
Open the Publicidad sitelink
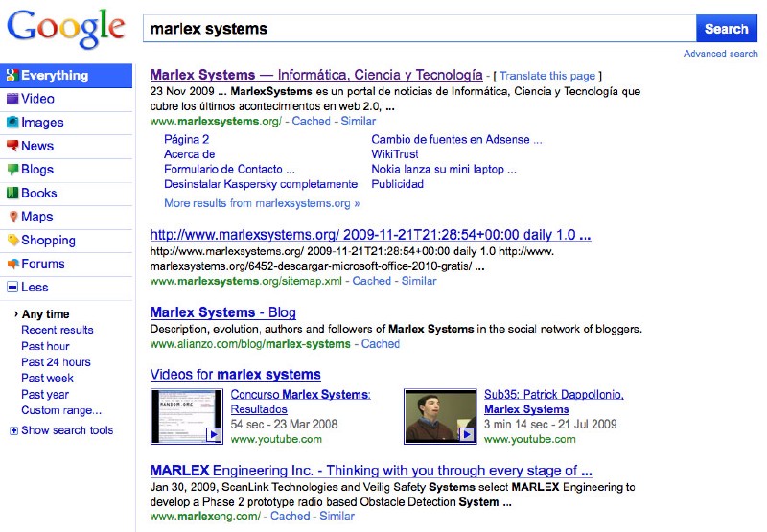(x=397, y=184)
